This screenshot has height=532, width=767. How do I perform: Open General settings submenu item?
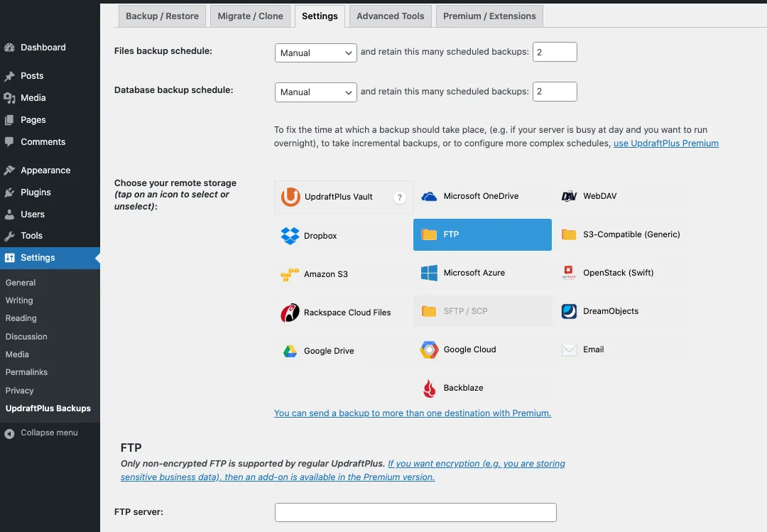pyautogui.click(x=21, y=283)
